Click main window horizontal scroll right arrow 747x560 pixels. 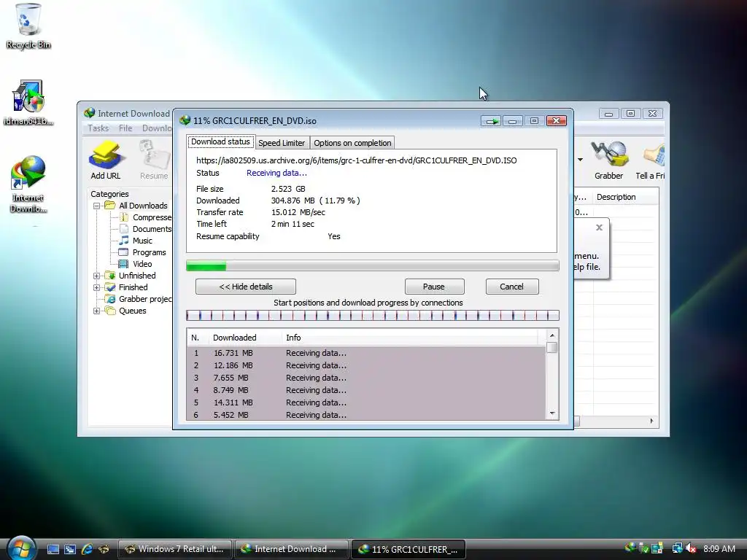point(651,421)
